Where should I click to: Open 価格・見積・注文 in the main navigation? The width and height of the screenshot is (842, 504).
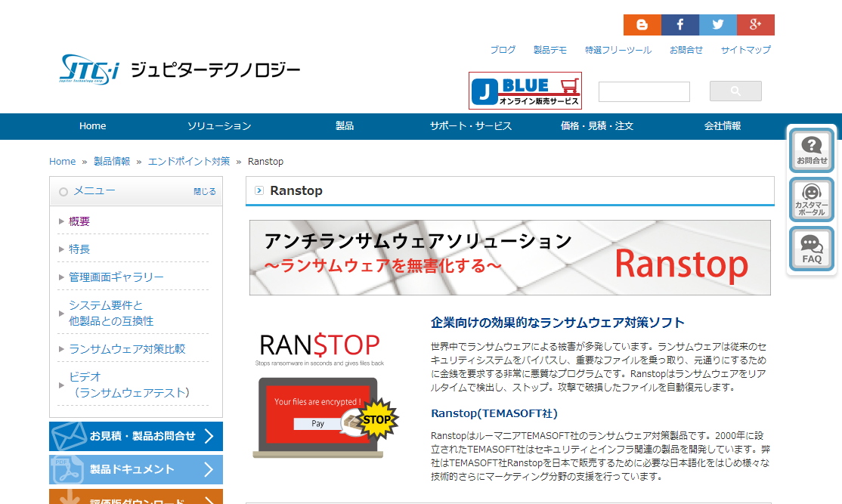pos(597,126)
